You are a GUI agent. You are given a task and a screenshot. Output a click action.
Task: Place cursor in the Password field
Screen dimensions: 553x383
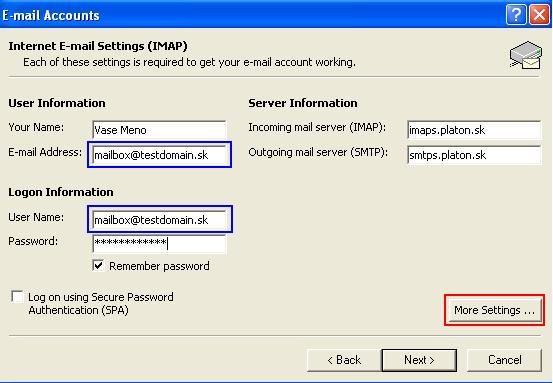coord(159,244)
